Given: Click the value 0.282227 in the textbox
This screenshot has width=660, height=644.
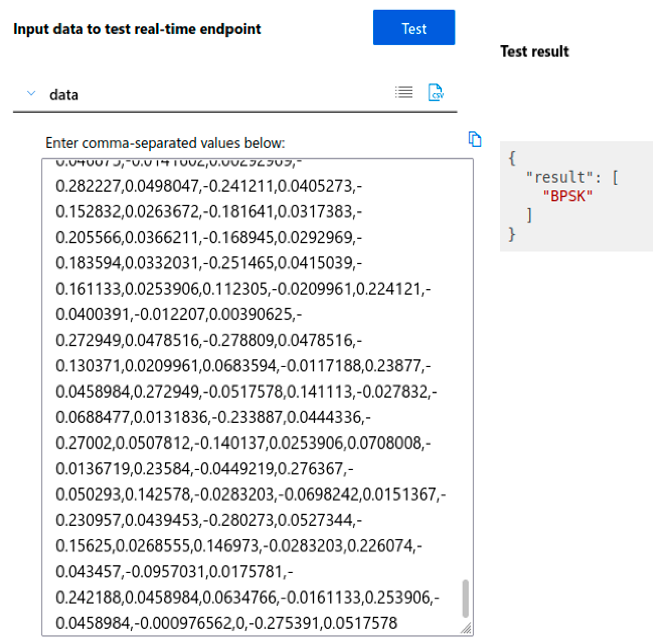Looking at the screenshot, I should coord(88,186).
